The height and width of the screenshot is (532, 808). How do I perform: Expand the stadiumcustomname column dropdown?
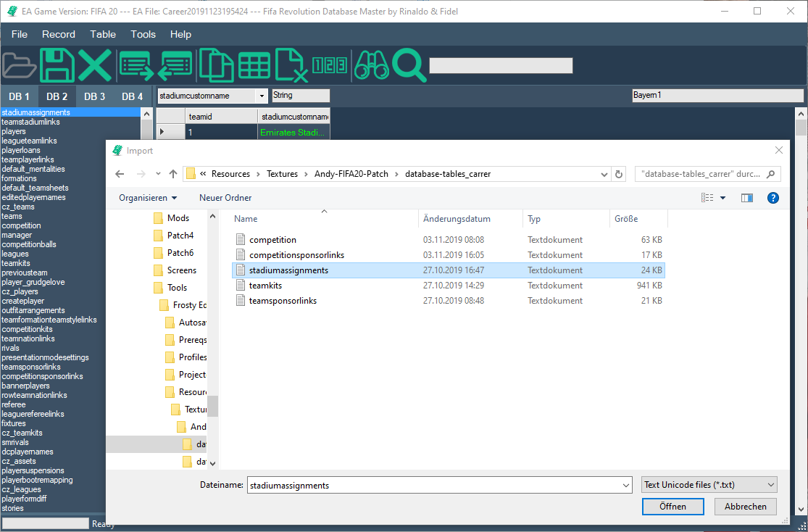(262, 96)
